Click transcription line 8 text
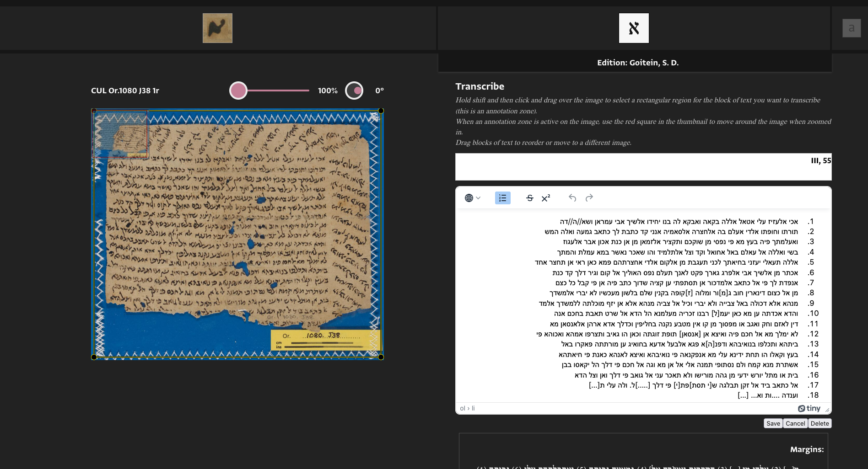 pos(674,293)
